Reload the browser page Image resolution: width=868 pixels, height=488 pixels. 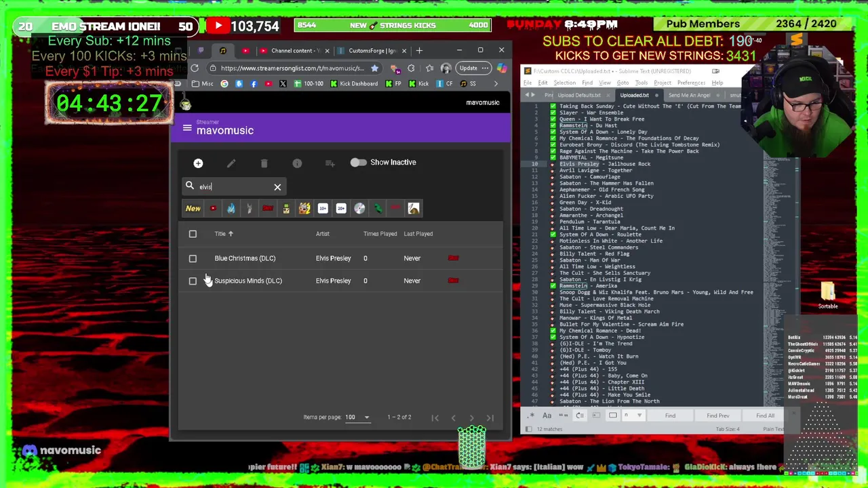pos(195,68)
